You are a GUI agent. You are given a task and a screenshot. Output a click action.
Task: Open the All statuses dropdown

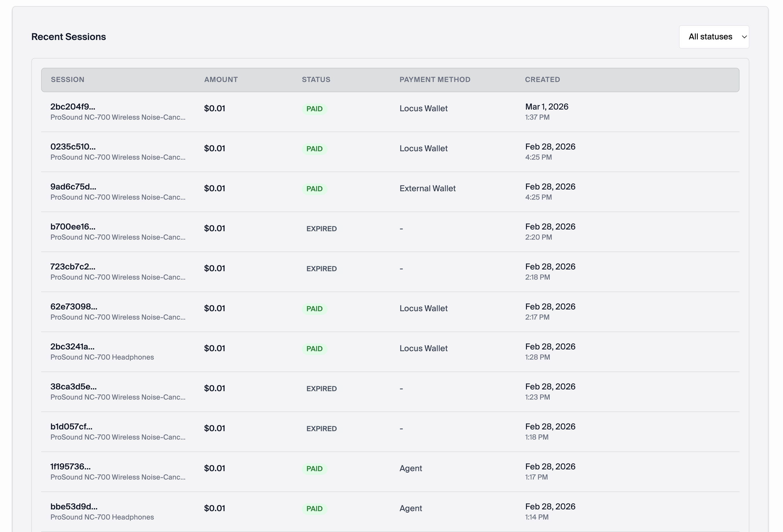click(713, 37)
